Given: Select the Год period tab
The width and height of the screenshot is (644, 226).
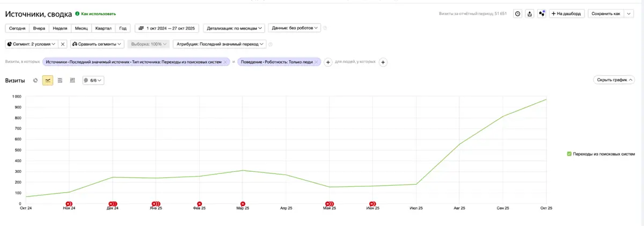Looking at the screenshot, I should click(123, 28).
